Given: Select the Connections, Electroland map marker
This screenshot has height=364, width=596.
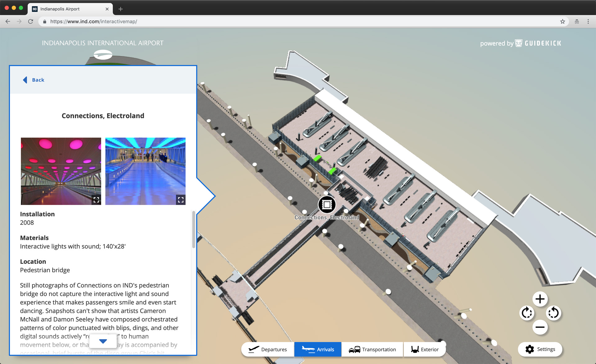Looking at the screenshot, I should pyautogui.click(x=327, y=205).
